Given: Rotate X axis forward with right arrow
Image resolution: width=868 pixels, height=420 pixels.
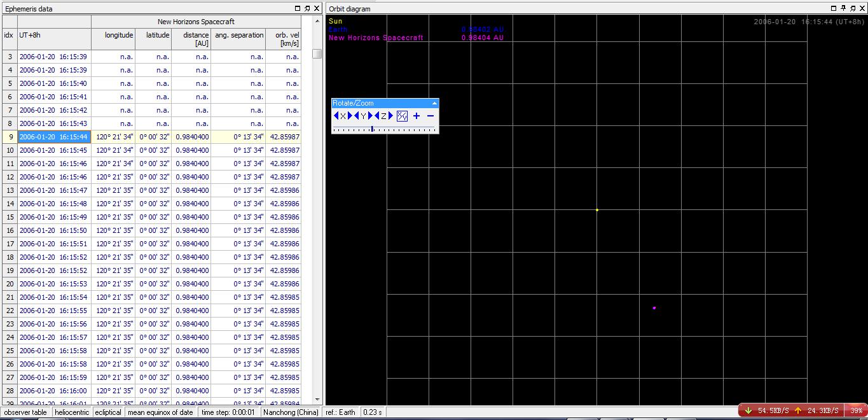Looking at the screenshot, I should tap(350, 116).
